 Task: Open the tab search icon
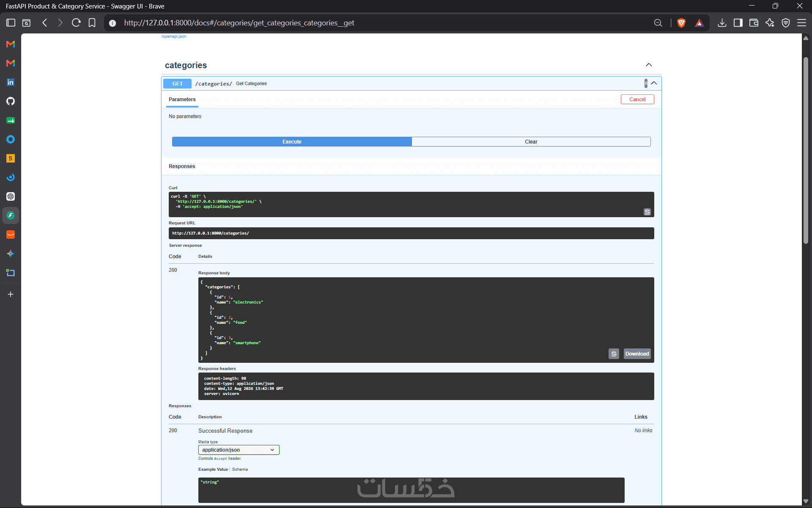tap(26, 23)
